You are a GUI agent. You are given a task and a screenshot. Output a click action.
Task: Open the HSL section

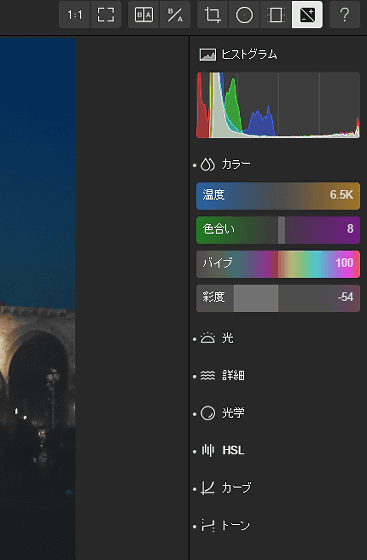[233, 450]
